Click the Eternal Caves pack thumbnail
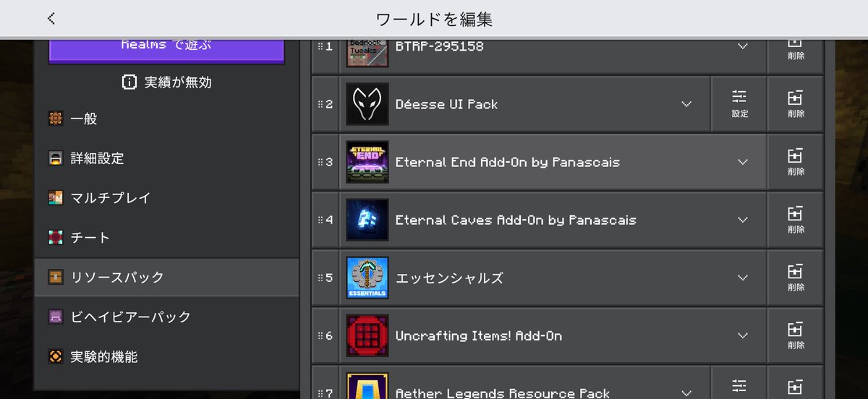868x399 pixels. point(367,220)
